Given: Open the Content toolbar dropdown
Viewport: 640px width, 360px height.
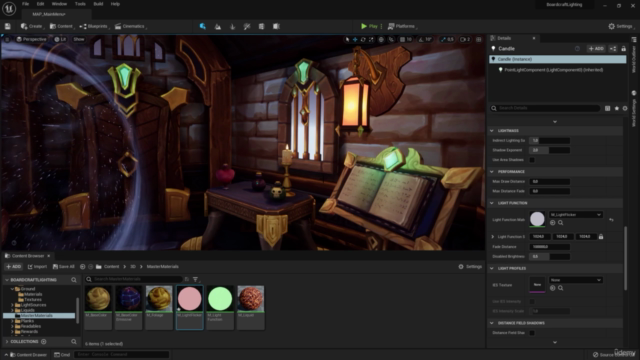Looking at the screenshot, I should click(62, 26).
